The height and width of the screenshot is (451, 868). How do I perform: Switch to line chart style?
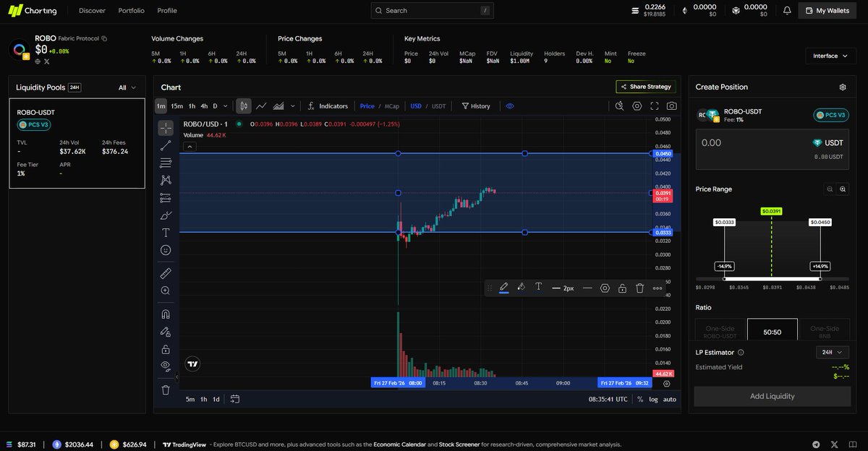(261, 106)
